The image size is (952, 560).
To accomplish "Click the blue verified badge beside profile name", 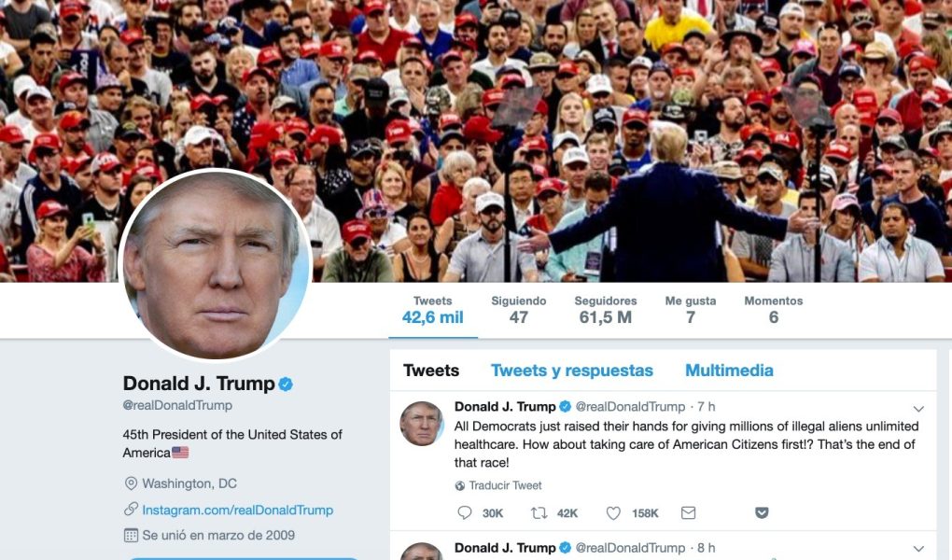I will [x=286, y=384].
